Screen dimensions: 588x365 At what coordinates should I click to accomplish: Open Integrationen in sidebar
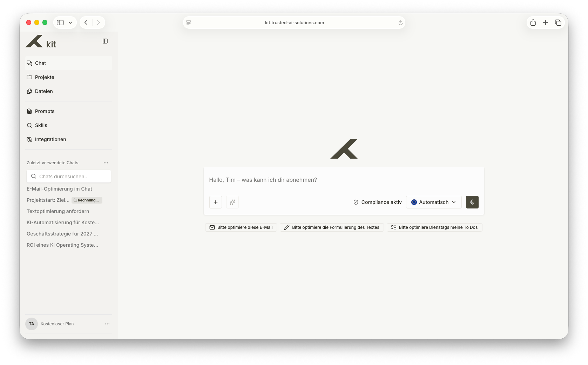click(69, 139)
